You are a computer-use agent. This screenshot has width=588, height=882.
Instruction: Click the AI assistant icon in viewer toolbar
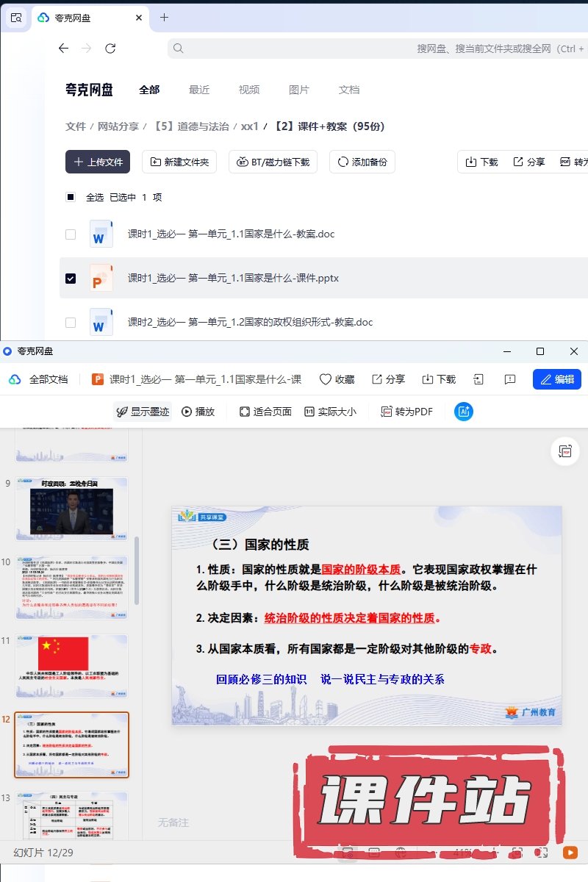(464, 412)
